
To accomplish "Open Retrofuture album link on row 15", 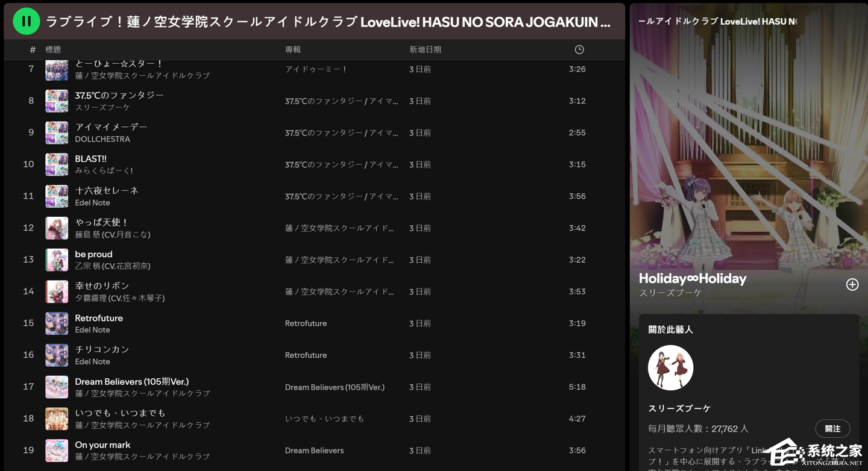I will pos(306,323).
